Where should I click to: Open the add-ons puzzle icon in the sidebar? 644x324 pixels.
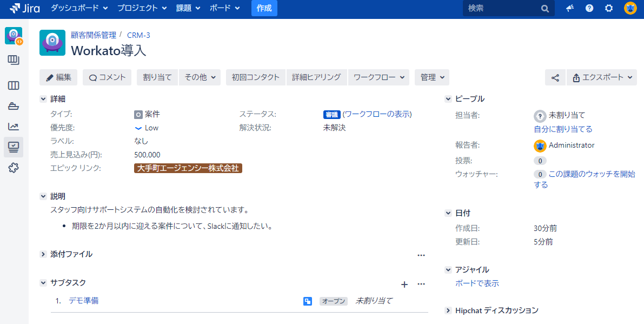pos(14,168)
